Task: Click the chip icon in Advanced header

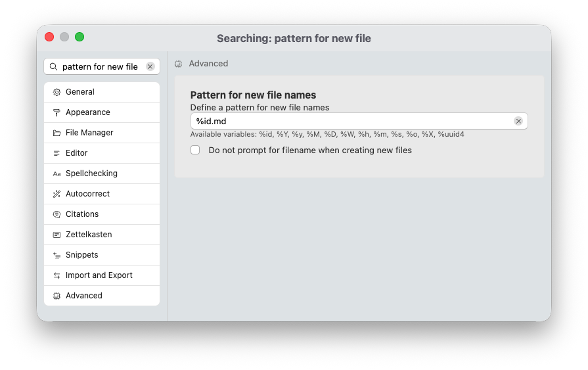Action: [x=179, y=64]
